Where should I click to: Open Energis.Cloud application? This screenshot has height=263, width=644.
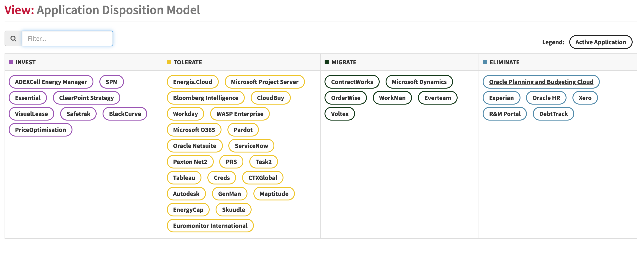tap(193, 82)
